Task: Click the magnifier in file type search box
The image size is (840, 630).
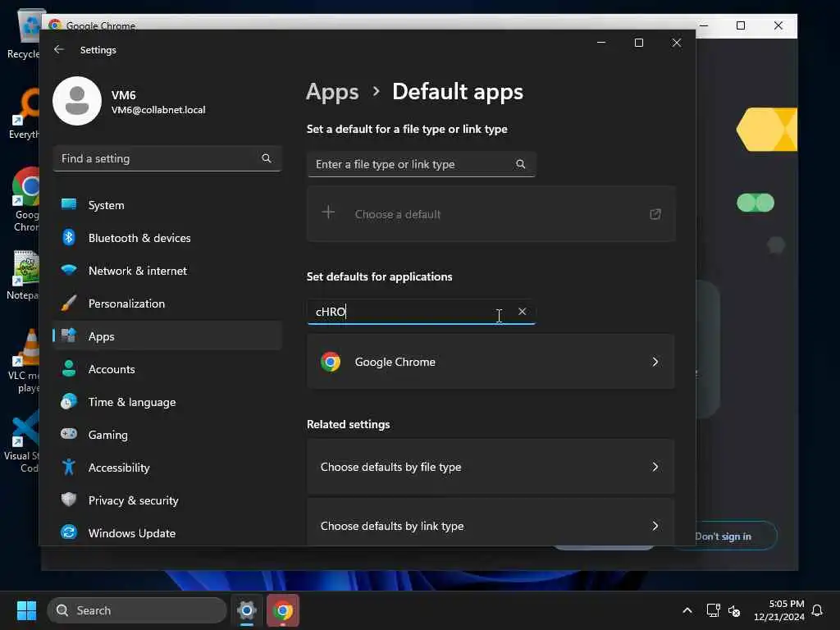Action: pyautogui.click(x=520, y=164)
